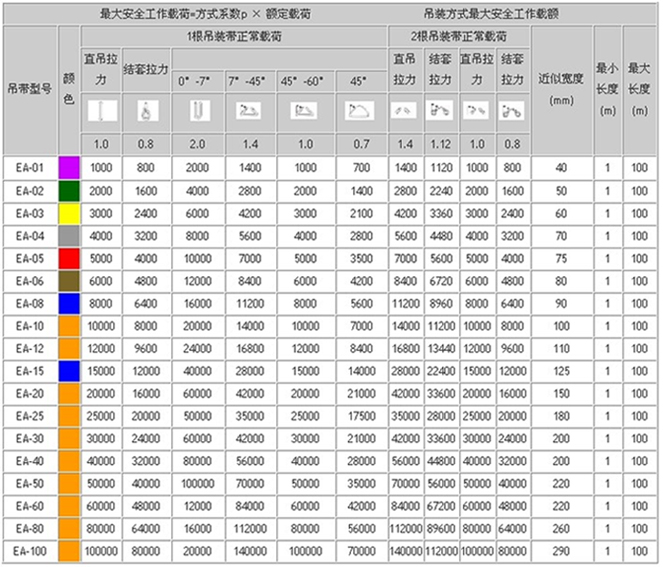Viewport: 663px width, 567px height.
Task: Click the value 3360 in row EA-03
Action: coord(441,214)
